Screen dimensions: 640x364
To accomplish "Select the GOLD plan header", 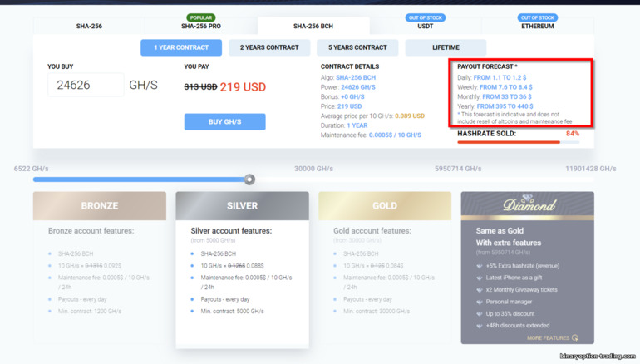I will pos(385,206).
